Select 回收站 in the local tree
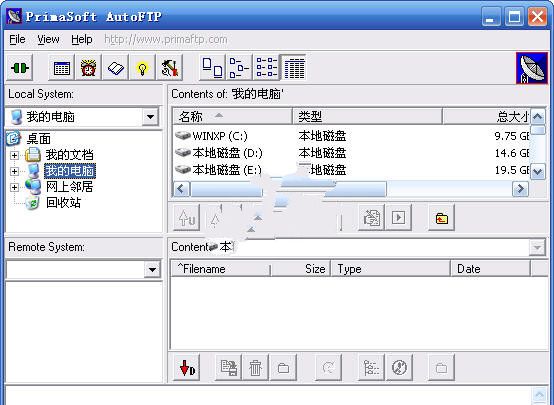This screenshot has width=554, height=405. pyautogui.click(x=64, y=202)
